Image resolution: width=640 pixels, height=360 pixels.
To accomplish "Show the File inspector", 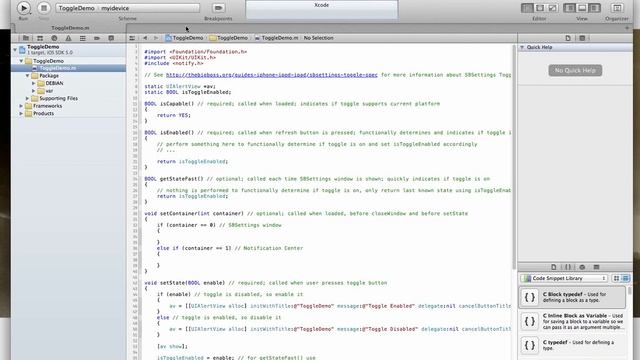I will (568, 38).
